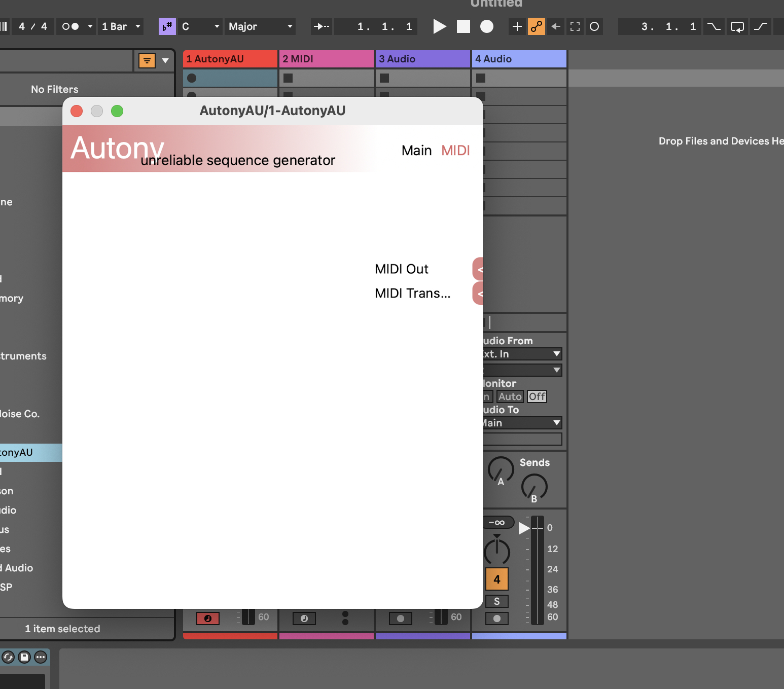
Task: Toggle the Automation Arm icon
Action: click(537, 26)
